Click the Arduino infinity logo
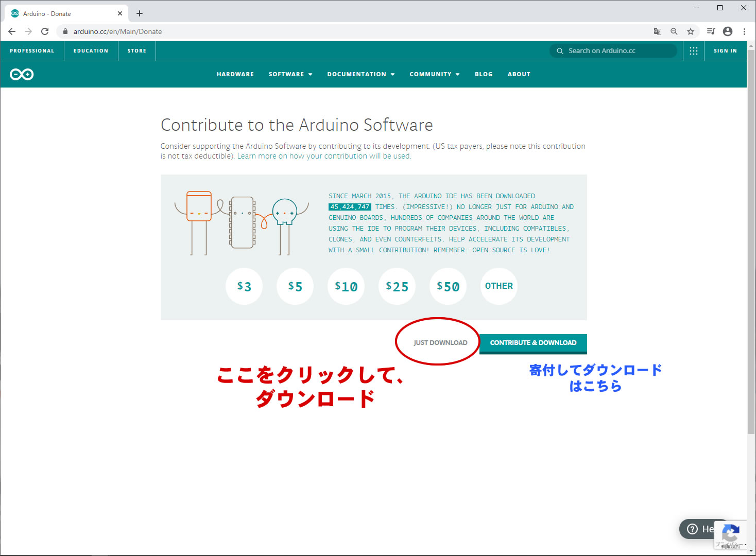 (22, 75)
